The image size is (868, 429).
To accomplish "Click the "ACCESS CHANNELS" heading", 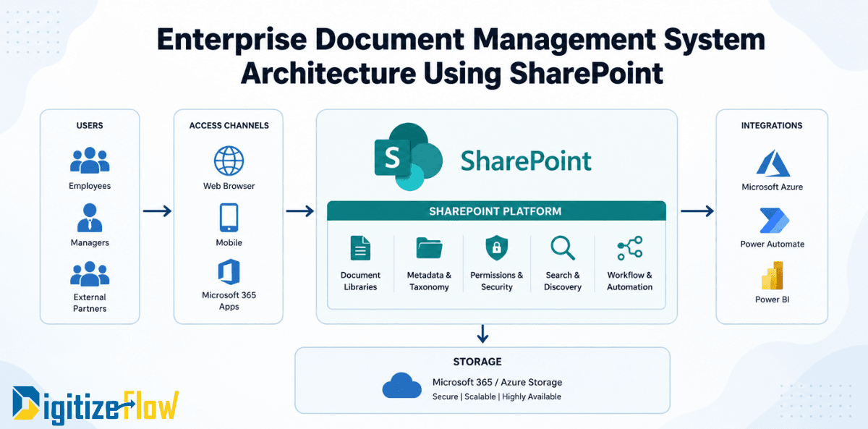I will tap(229, 125).
